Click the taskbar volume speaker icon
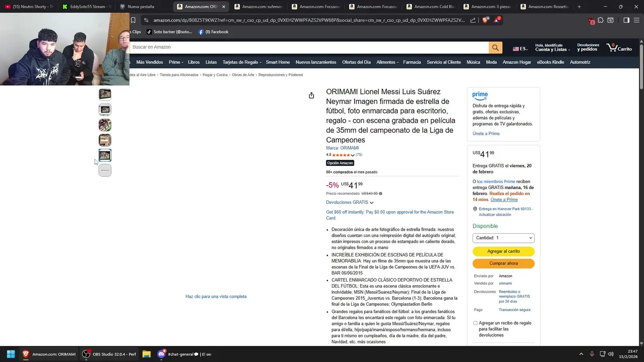Image resolution: width=644 pixels, height=362 pixels. (611, 354)
